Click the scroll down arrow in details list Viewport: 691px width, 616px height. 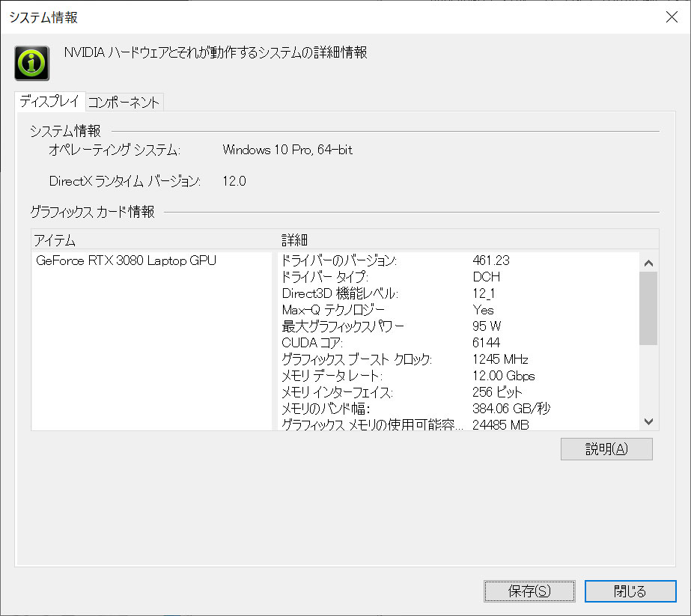click(x=648, y=421)
